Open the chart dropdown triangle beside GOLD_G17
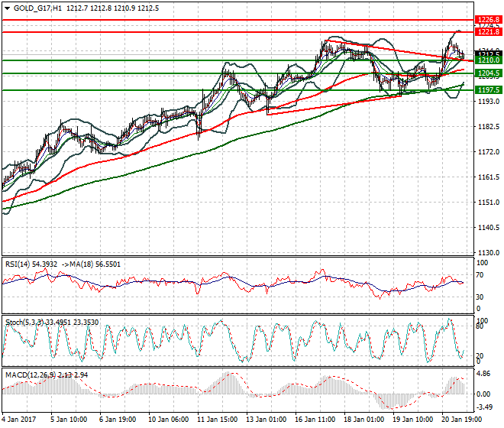The width and height of the screenshot is (504, 428). (x=8, y=8)
